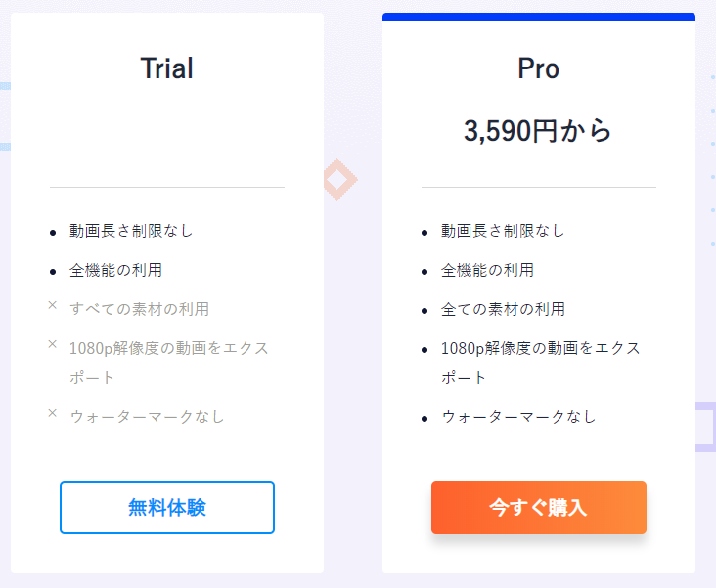Click the 無料体験 free trial button

coord(167,508)
